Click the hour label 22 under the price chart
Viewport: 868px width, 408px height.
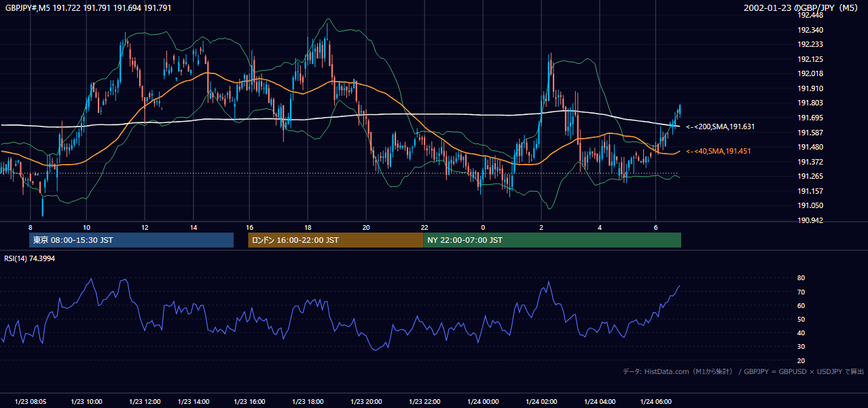[x=424, y=227]
